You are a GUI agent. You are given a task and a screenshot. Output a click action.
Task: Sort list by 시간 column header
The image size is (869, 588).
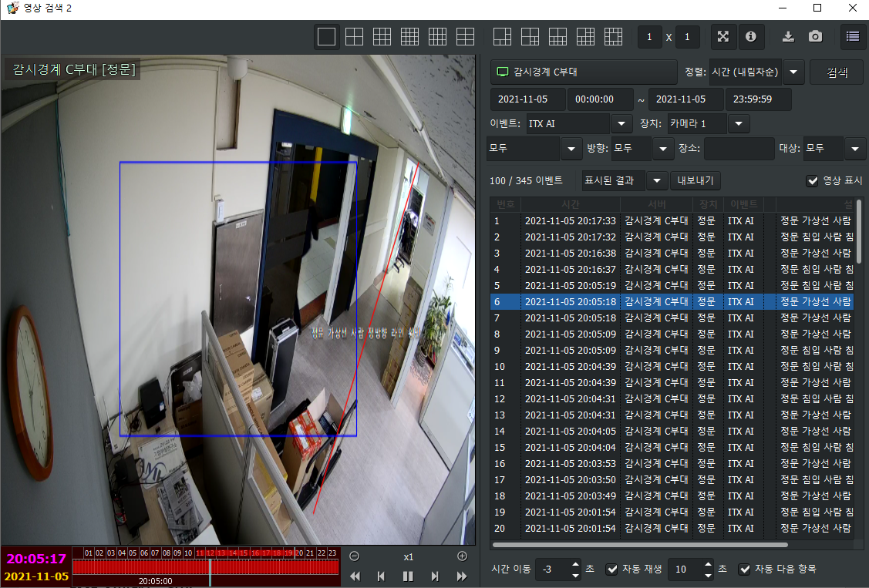(571, 204)
